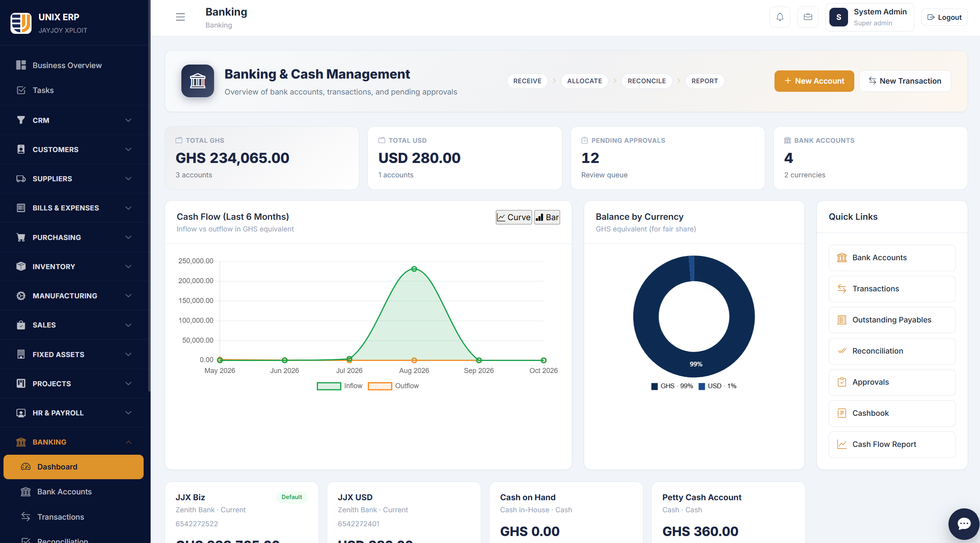Expand the CUSTOMERS sidebar section
The height and width of the screenshot is (543, 980).
pyautogui.click(x=74, y=149)
